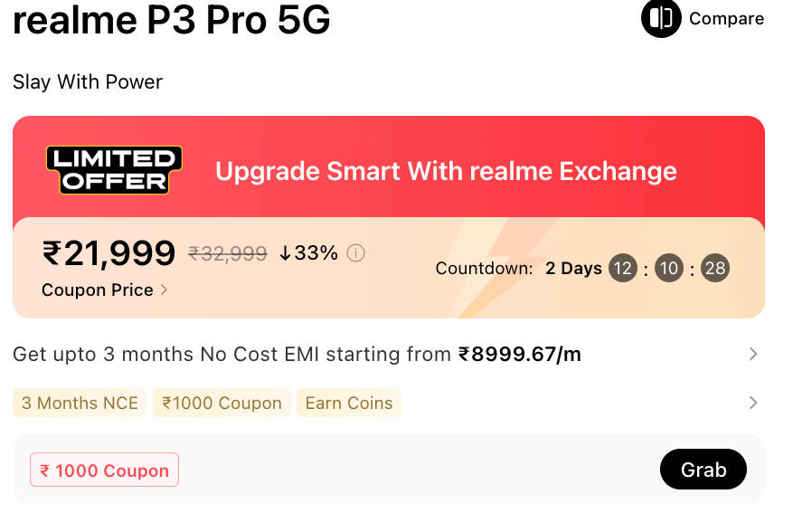The height and width of the screenshot is (532, 812).
Task: Click the countdown hours circle
Action: (622, 269)
